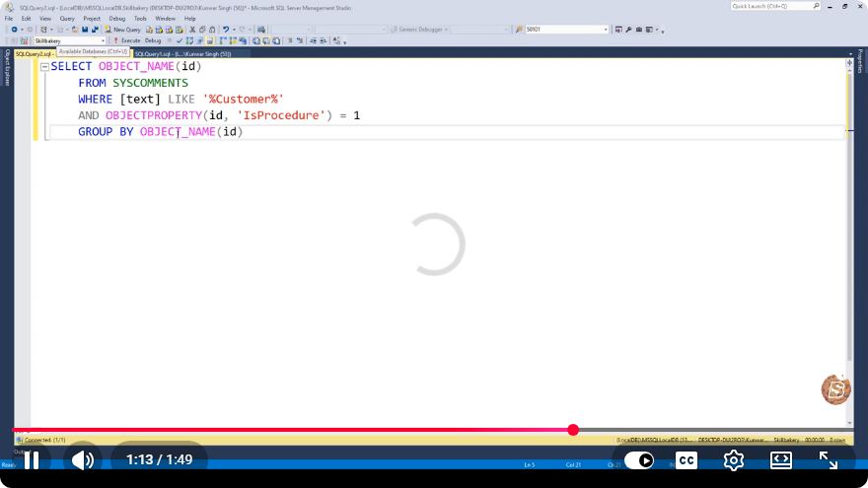This screenshot has width=868, height=488.
Task: Click the Results to Grid icon
Action: (265, 40)
